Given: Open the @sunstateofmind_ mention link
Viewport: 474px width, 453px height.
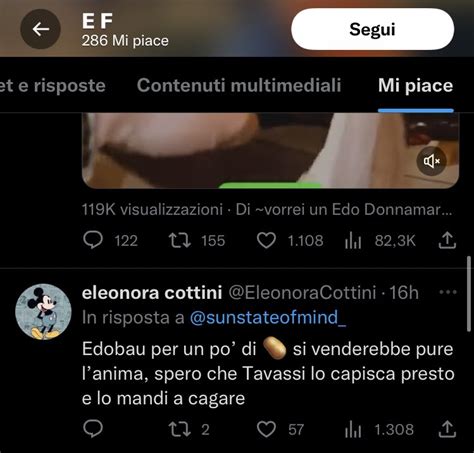Looking at the screenshot, I should tap(268, 317).
